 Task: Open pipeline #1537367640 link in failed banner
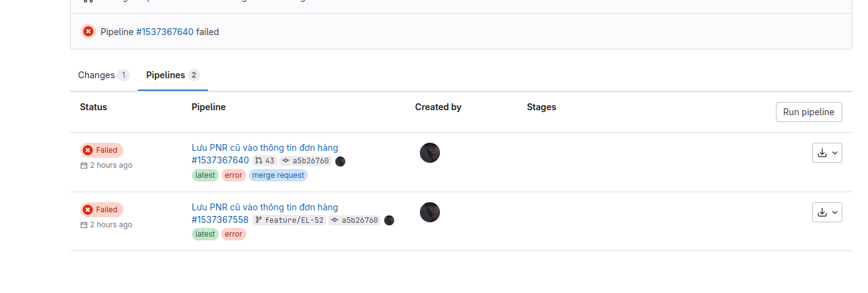pos(165,31)
